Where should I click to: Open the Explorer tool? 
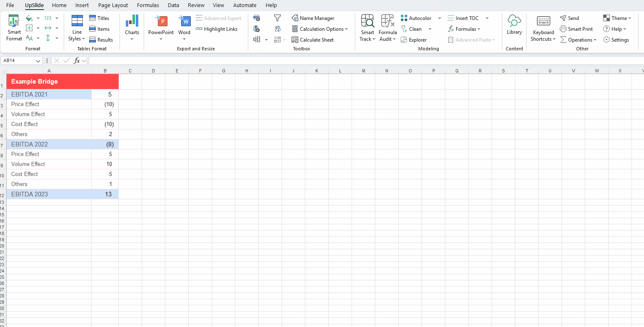(x=414, y=40)
